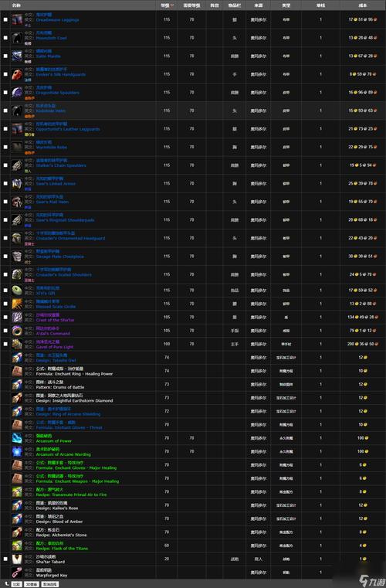Sort by the cost column header

click(363, 5)
